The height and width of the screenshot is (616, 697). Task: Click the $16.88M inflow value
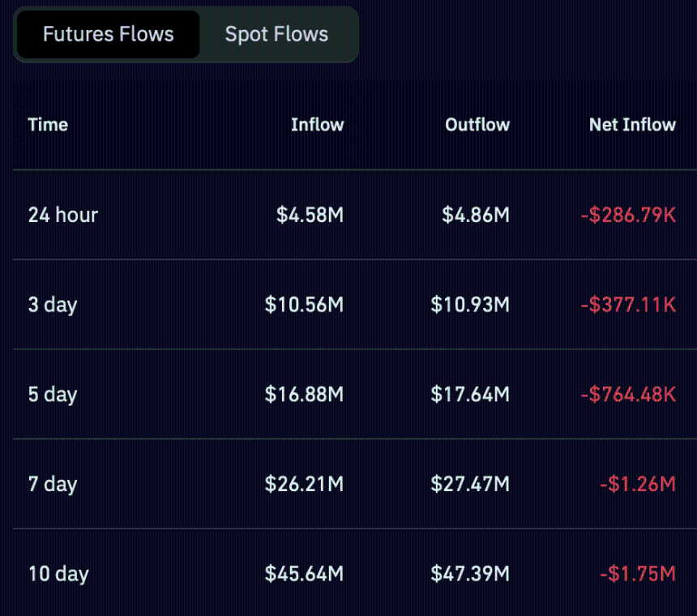(x=304, y=395)
